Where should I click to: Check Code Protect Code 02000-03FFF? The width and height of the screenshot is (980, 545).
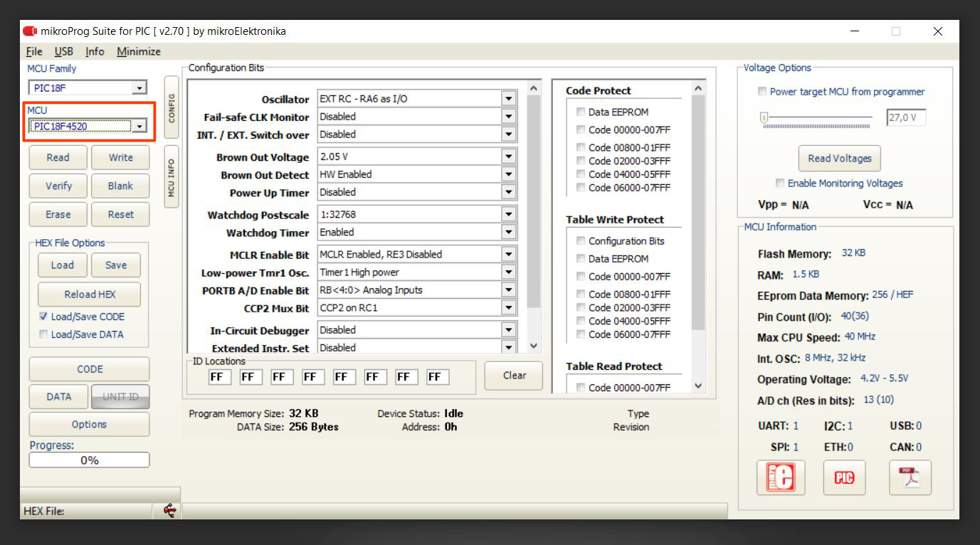tap(581, 161)
